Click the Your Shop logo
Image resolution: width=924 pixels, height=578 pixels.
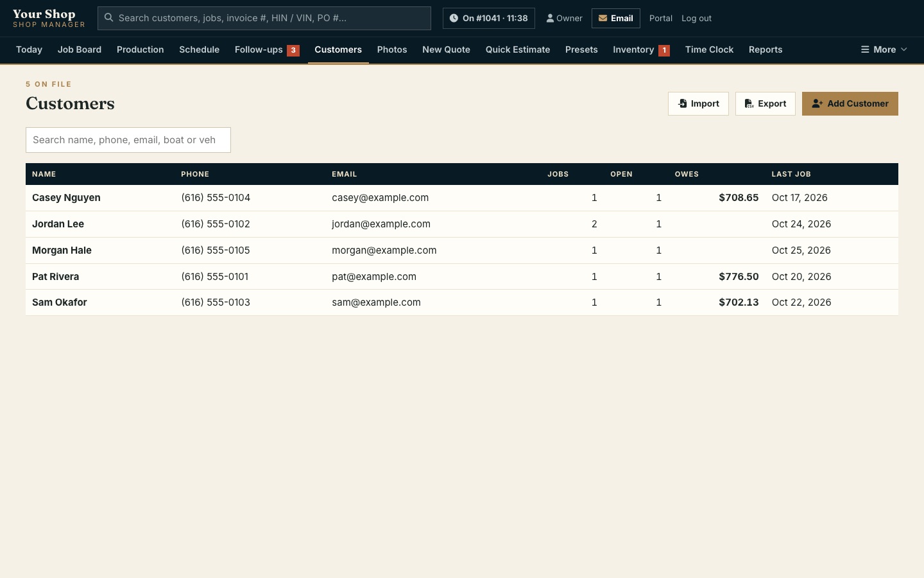[x=49, y=18]
